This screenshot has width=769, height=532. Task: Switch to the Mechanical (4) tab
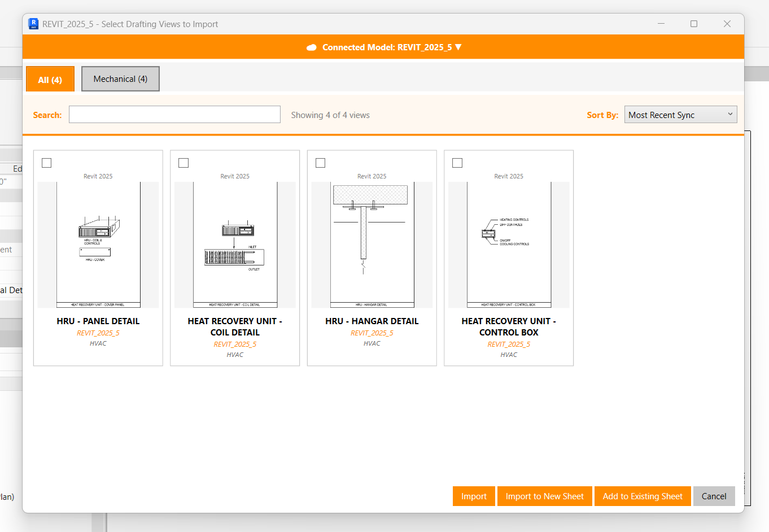pyautogui.click(x=120, y=79)
